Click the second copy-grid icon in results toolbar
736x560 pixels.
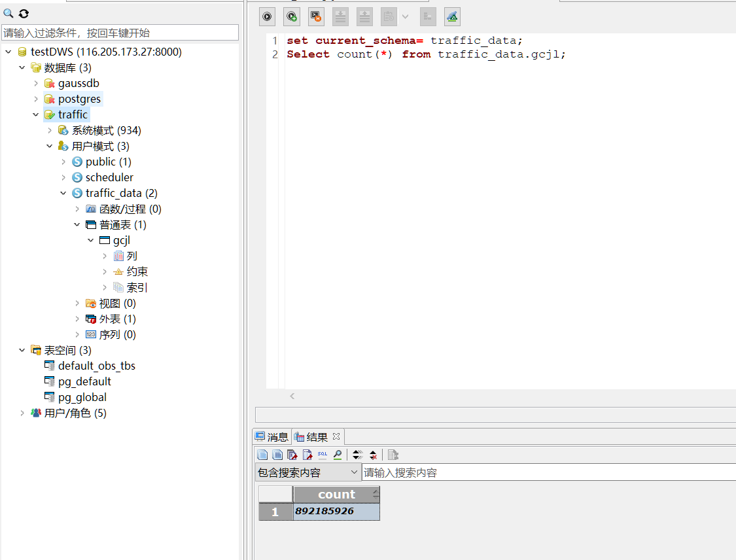[x=277, y=455]
